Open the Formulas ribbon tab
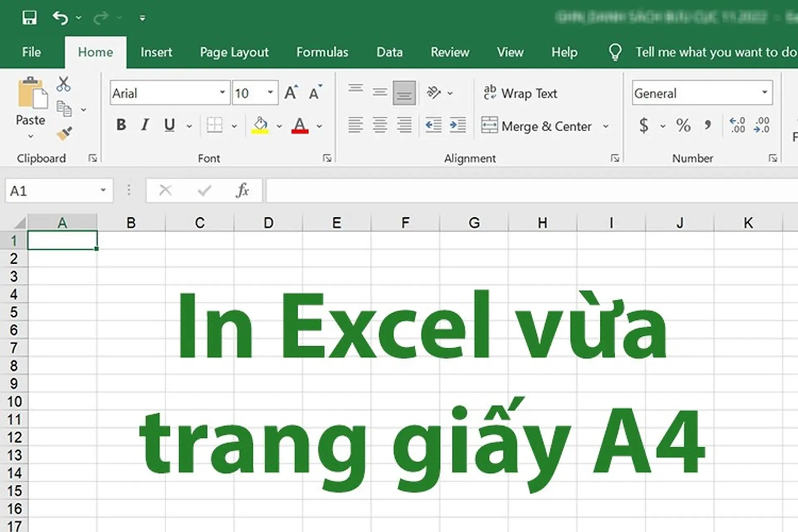Screen dimensions: 798x532 tap(322, 52)
